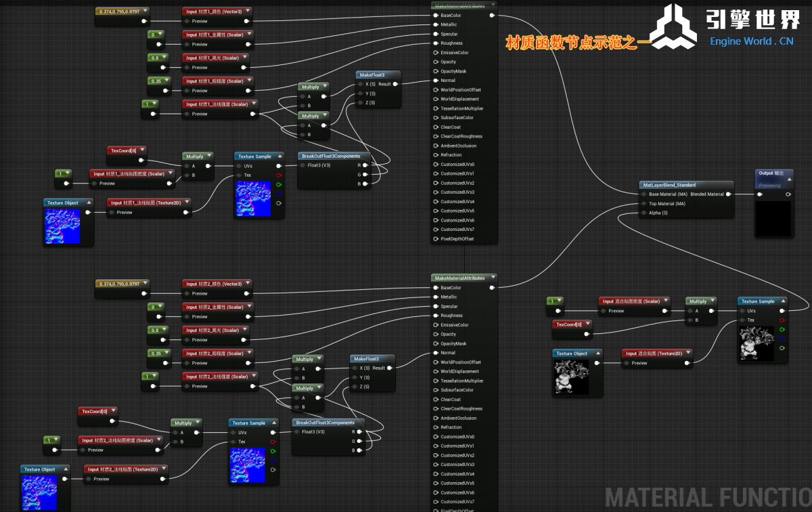The width and height of the screenshot is (812, 512).
Task: Collapse the Input 材质2_颜色 (Vector3) node arrow
Action: (x=247, y=284)
